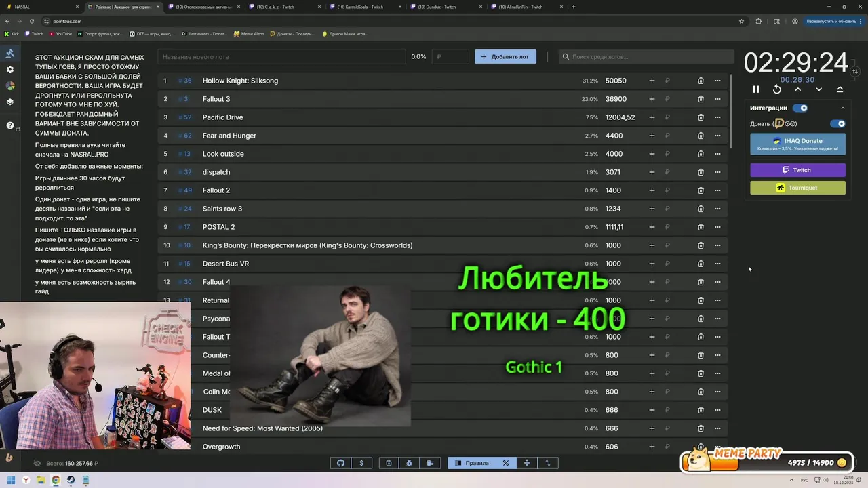Pause the auction timer
The image size is (868, 488).
(x=755, y=89)
